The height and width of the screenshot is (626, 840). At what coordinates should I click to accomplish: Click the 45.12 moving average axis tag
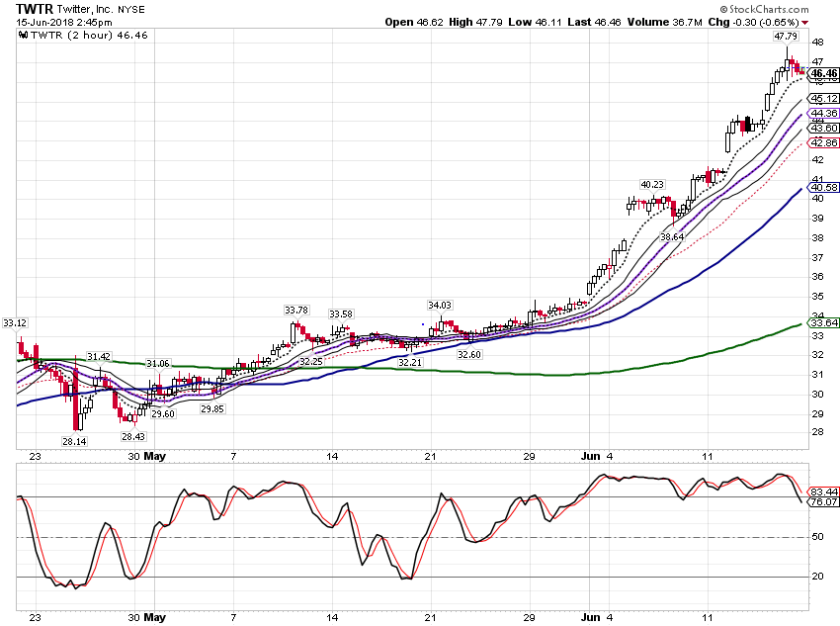pyautogui.click(x=823, y=99)
